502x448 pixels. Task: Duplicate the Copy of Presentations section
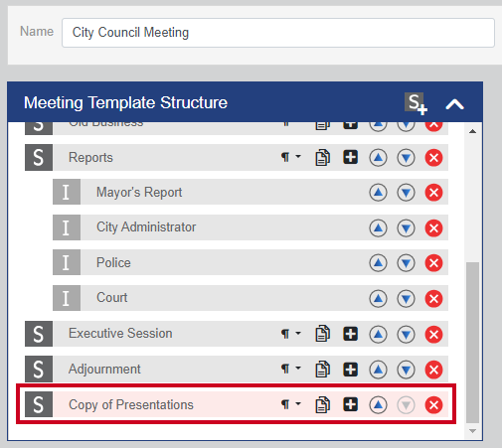322,404
